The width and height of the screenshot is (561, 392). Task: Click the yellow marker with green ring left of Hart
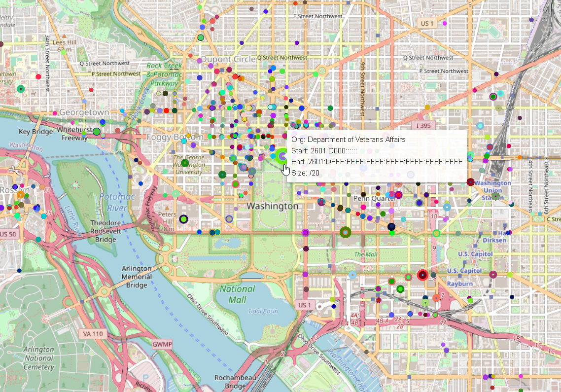pos(436,233)
